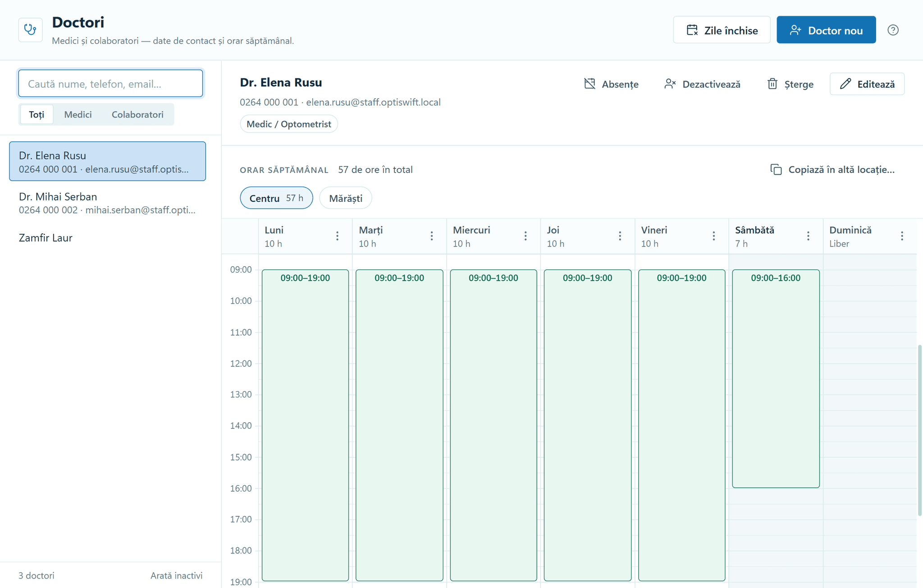Select the Medici filter tab

tap(78, 114)
